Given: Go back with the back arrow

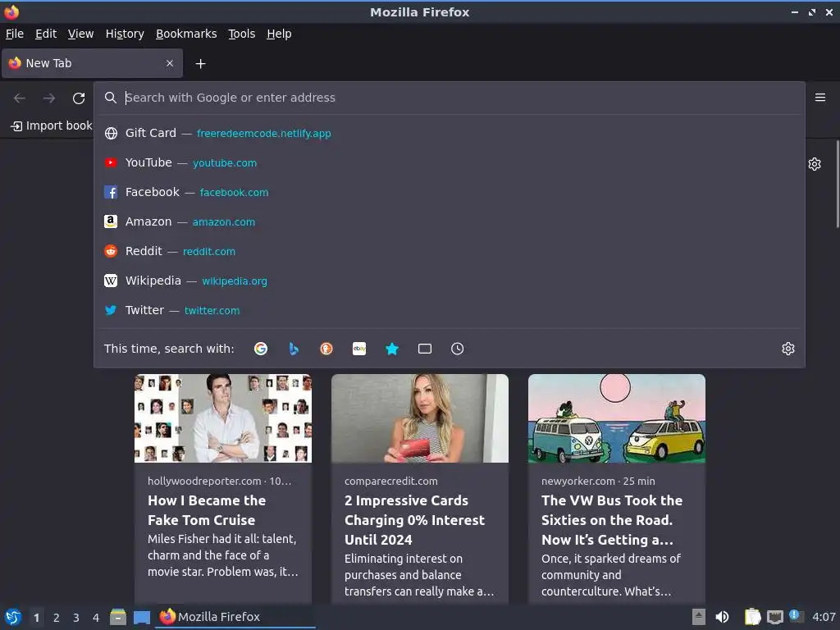Looking at the screenshot, I should coord(20,98).
